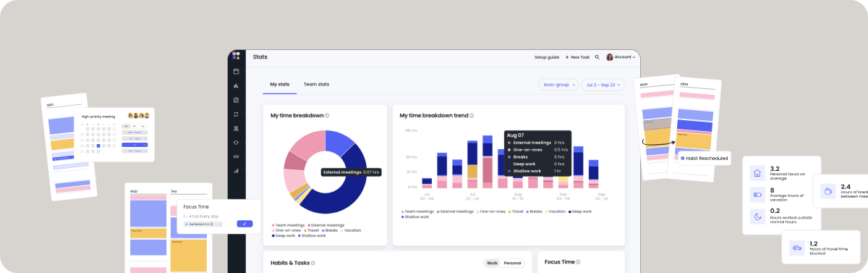Screen dimensions: 868x273
Task: Click the + New Task button
Action: pos(577,56)
